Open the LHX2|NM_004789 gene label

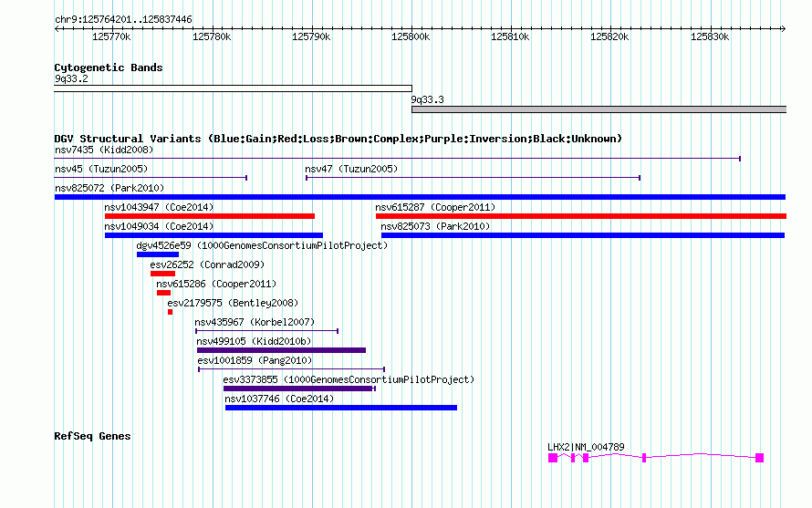[586, 447]
